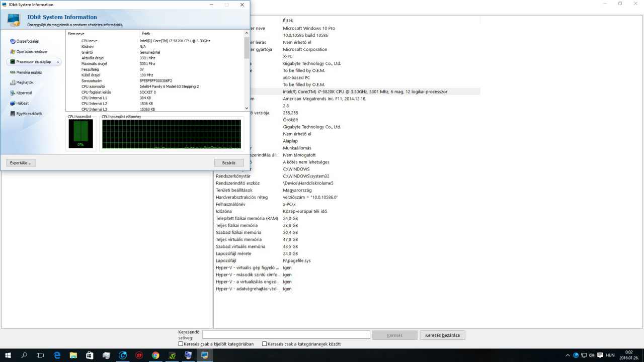Open the Meghajtók section

point(25,82)
